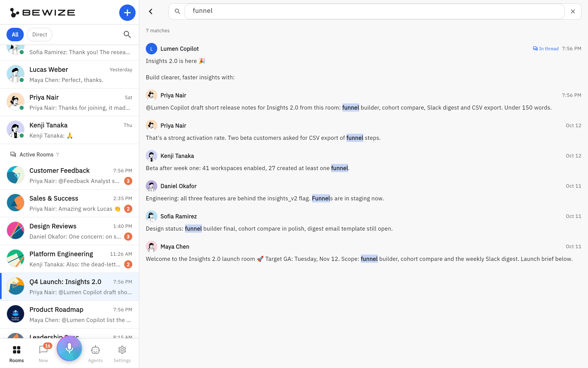Clear the funnel search with X icon
Image resolution: width=588 pixels, height=368 pixels.
573,11
